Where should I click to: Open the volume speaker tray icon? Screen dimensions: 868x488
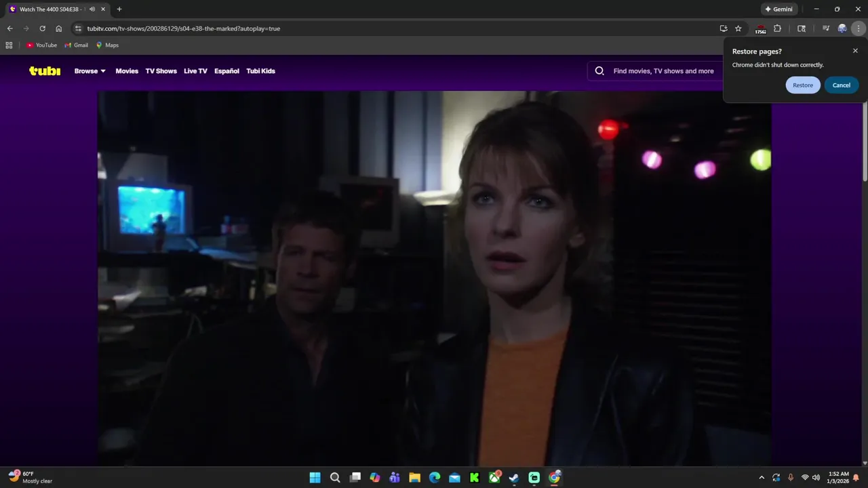(816, 477)
